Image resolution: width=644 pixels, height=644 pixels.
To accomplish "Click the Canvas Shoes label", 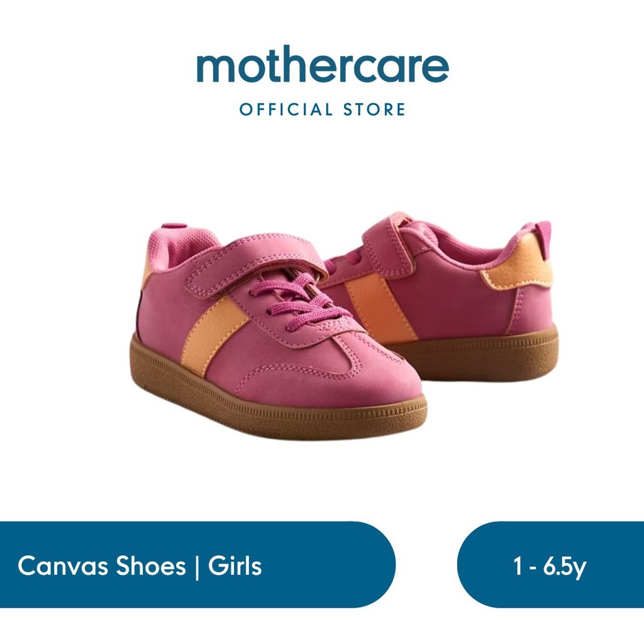I will [101, 566].
